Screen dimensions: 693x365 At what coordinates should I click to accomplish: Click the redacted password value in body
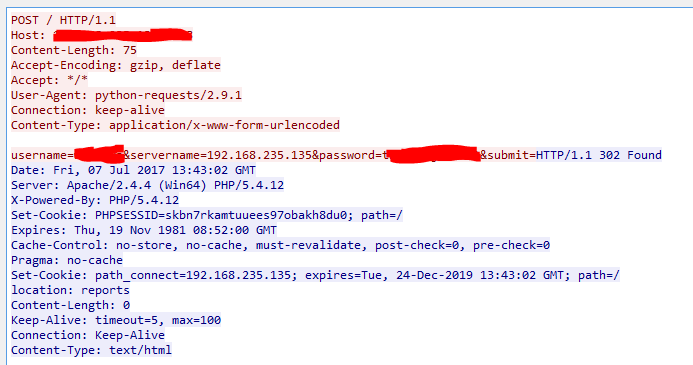pos(431,155)
